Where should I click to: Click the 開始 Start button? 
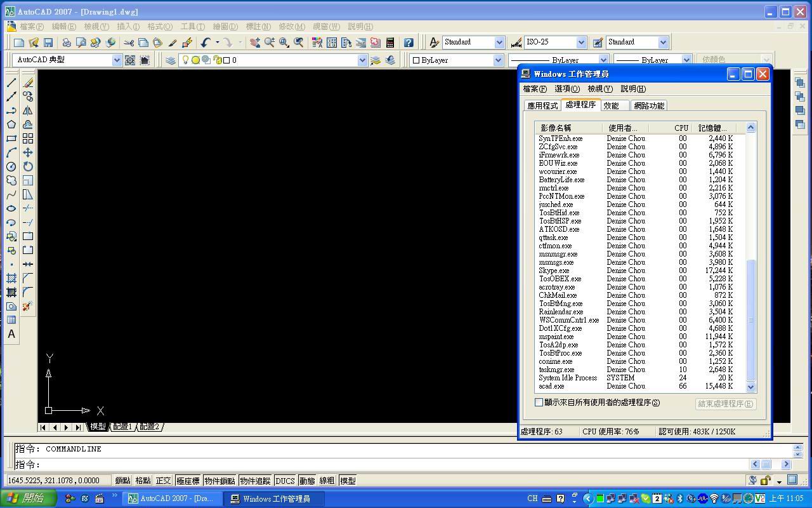click(29, 498)
